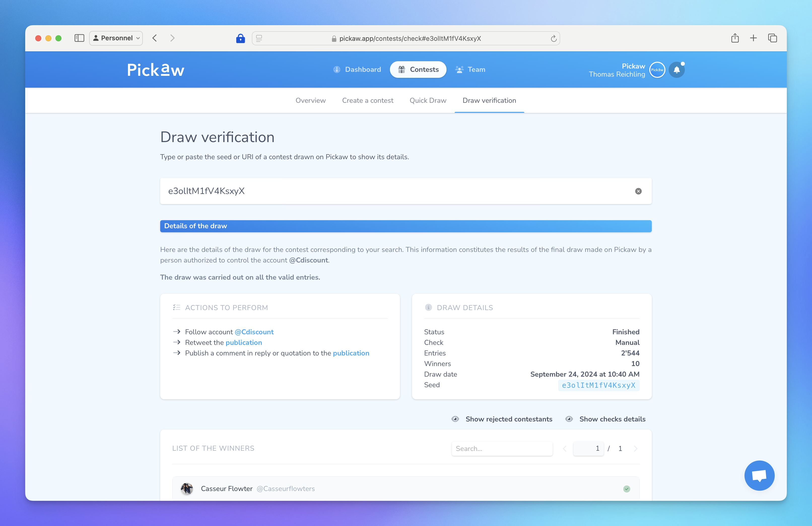Clear the seed input with the X icon

[x=638, y=191]
